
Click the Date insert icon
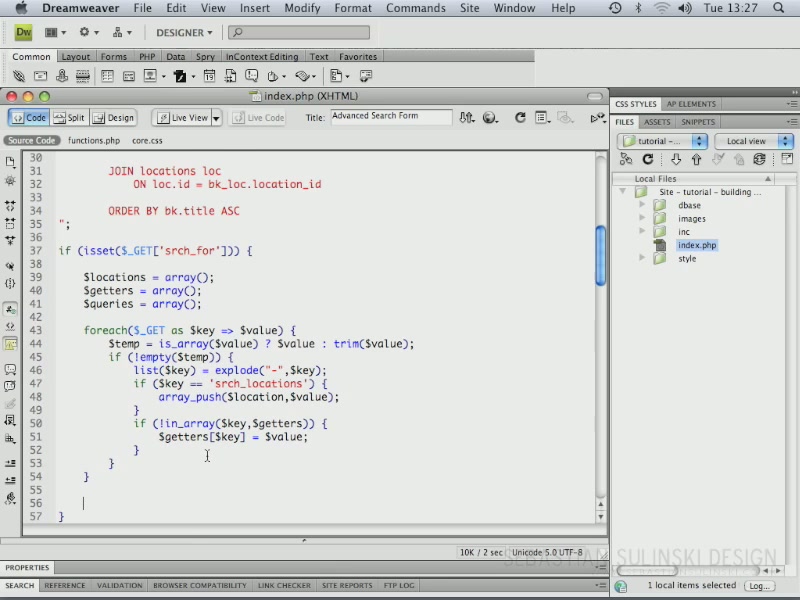point(209,76)
